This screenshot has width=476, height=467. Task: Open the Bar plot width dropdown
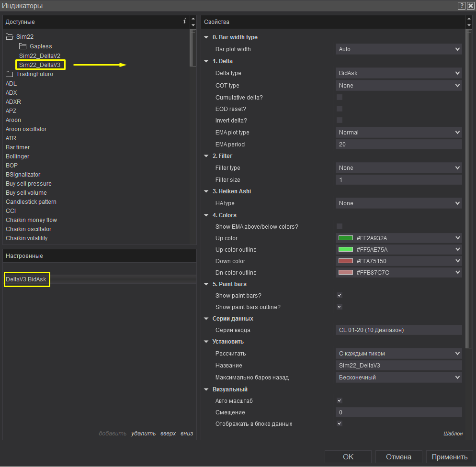[398, 49]
